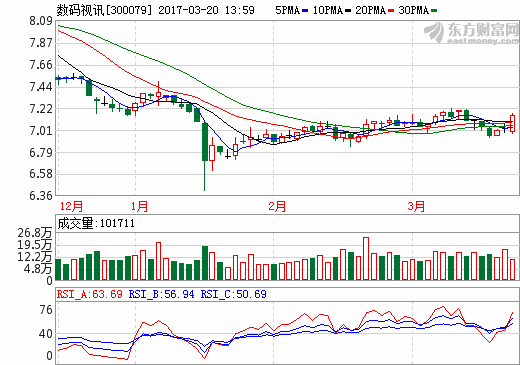The width and height of the screenshot is (520, 365).
Task: Click the 5PMA legend label
Action: [x=287, y=10]
